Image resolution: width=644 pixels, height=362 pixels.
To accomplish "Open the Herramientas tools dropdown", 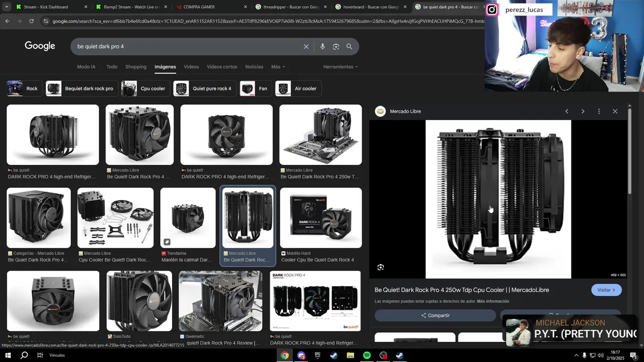I will 341,67.
